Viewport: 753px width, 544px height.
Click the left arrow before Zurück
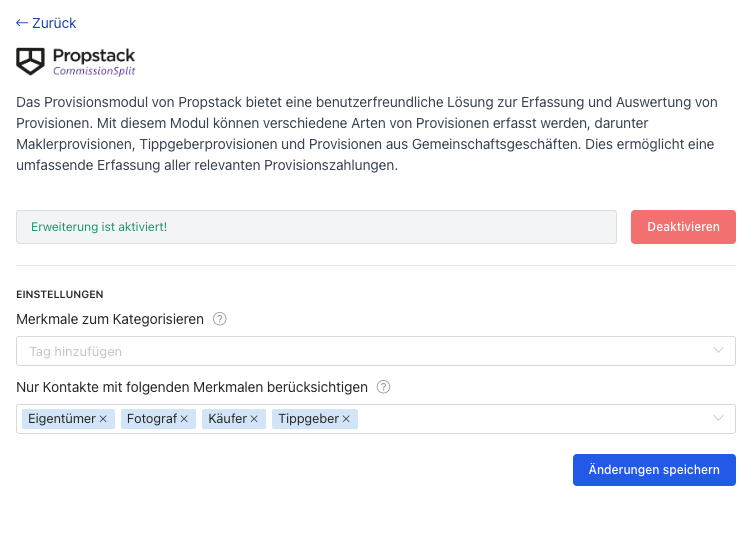click(22, 23)
